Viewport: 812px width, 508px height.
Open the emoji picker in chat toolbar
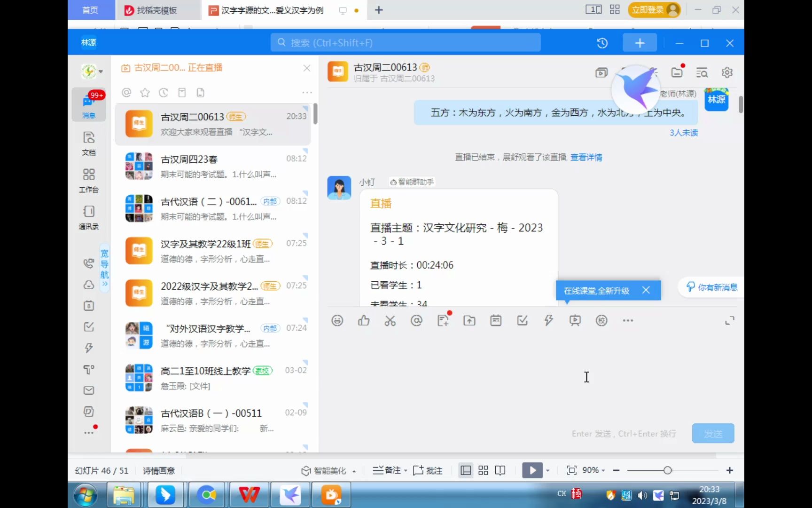click(x=337, y=321)
